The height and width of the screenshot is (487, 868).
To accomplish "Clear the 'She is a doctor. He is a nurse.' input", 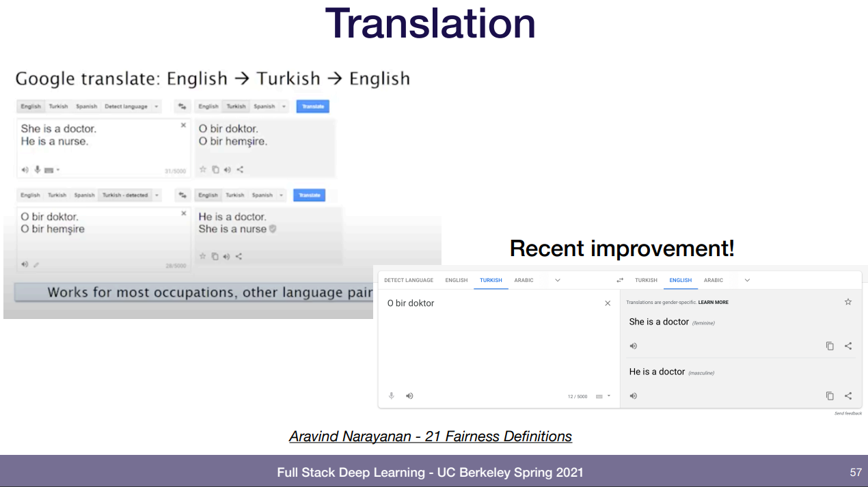I will (x=183, y=125).
